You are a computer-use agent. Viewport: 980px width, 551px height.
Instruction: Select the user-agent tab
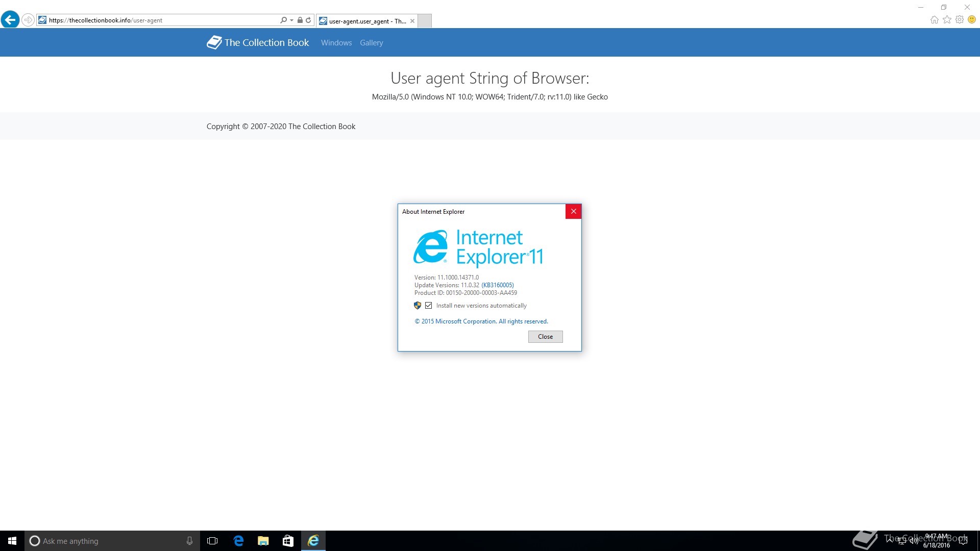pos(366,21)
